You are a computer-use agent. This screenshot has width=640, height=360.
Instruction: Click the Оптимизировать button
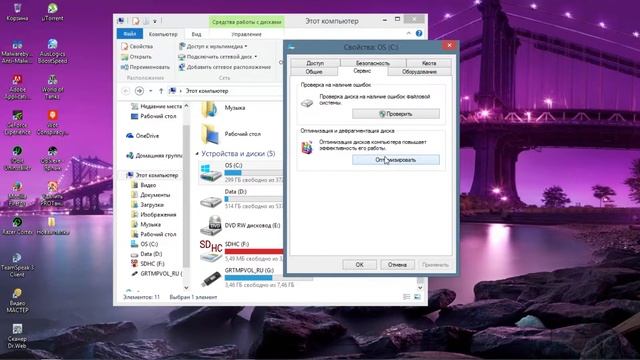(x=396, y=160)
